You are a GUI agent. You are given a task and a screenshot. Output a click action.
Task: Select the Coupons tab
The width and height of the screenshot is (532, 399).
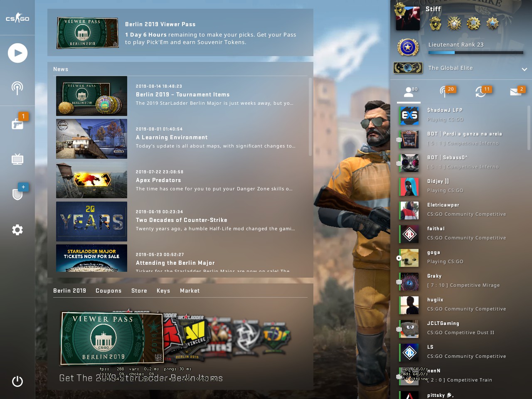[x=108, y=291]
